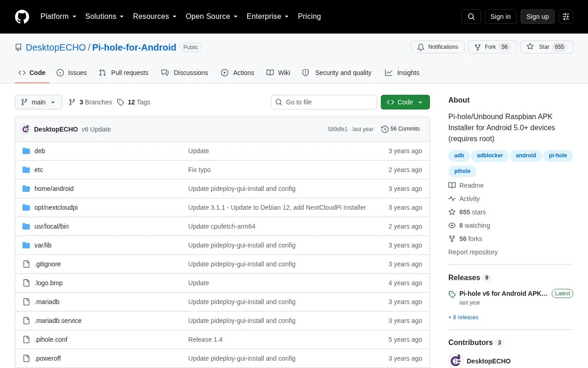View the 12 Tags link

click(x=134, y=102)
